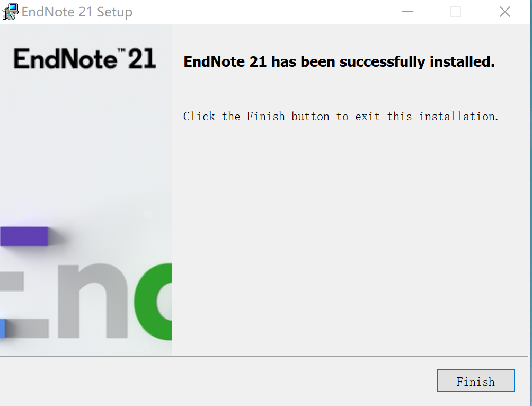This screenshot has height=406, width=532.
Task: Click the gray E shape in the artwork
Action: click(x=24, y=304)
